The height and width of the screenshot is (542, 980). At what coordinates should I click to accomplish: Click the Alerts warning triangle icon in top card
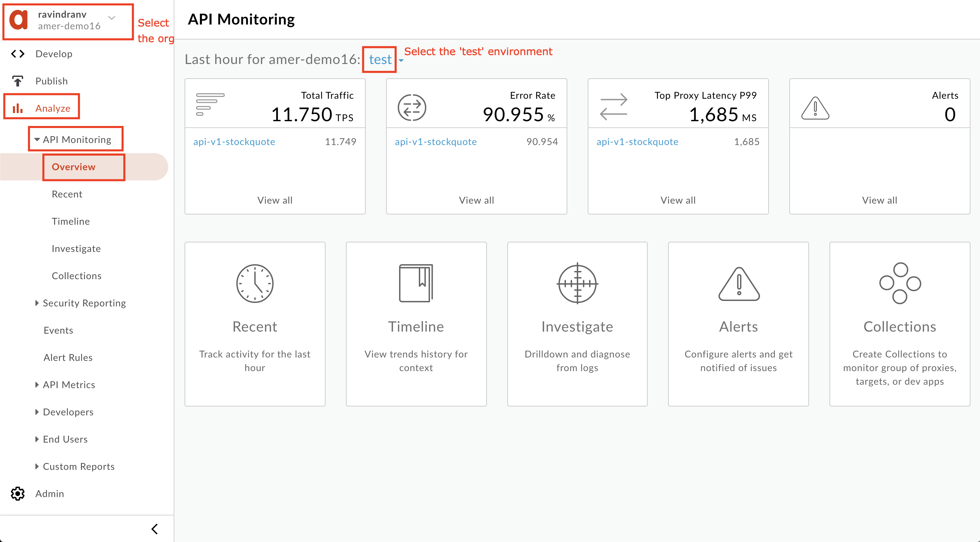pyautogui.click(x=815, y=108)
